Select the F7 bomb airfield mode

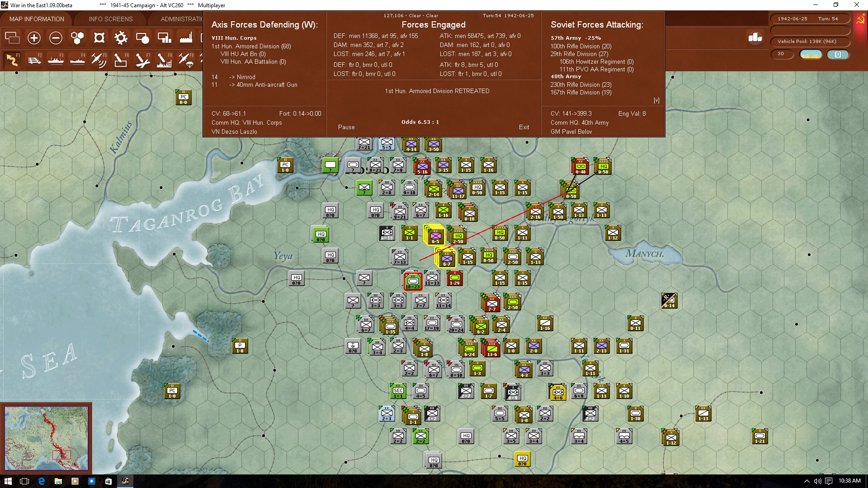point(142,60)
